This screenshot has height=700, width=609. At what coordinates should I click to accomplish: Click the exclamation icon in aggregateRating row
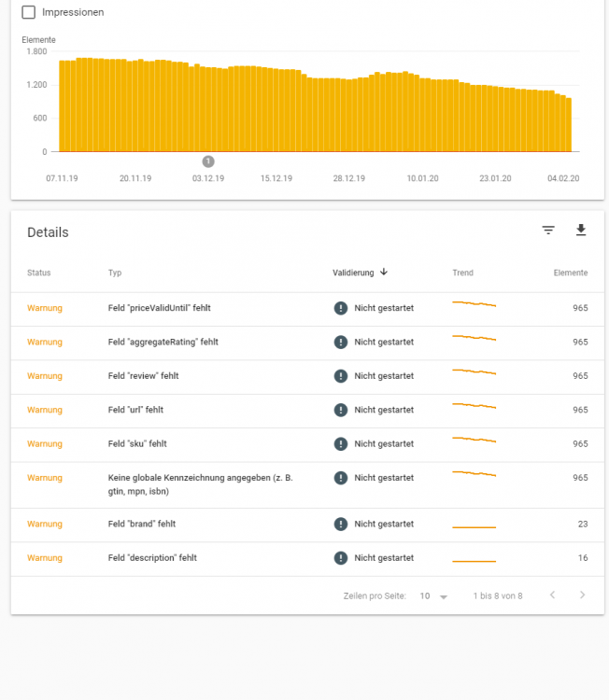pos(341,342)
